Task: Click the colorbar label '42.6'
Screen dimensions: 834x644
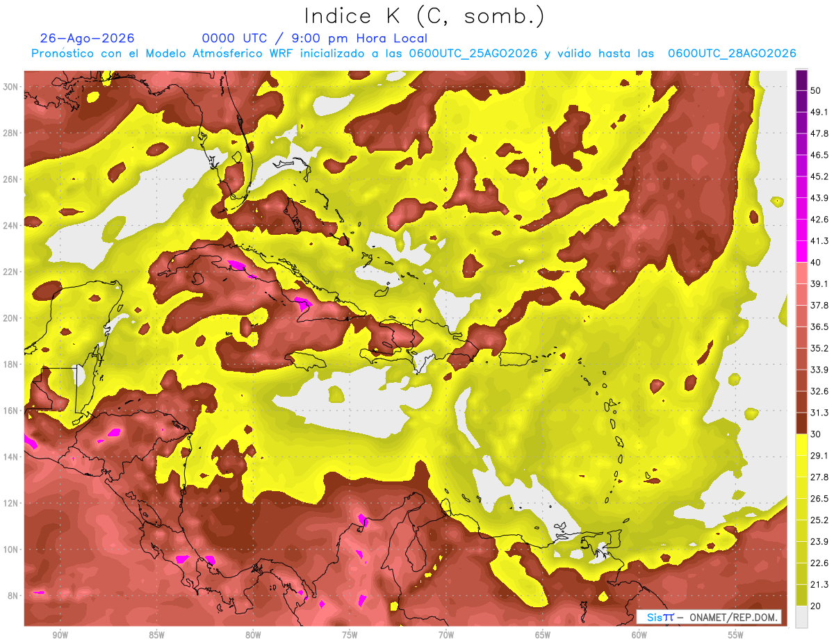Action: [819, 220]
